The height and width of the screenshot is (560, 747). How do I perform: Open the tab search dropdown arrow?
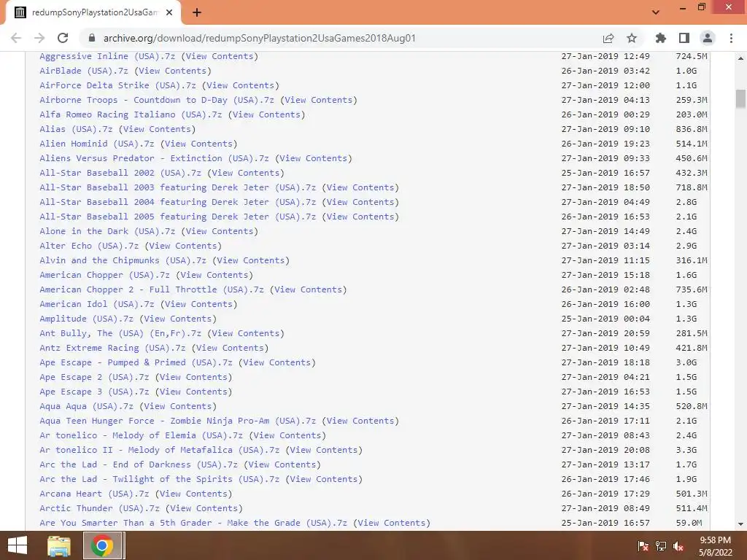pos(656,12)
